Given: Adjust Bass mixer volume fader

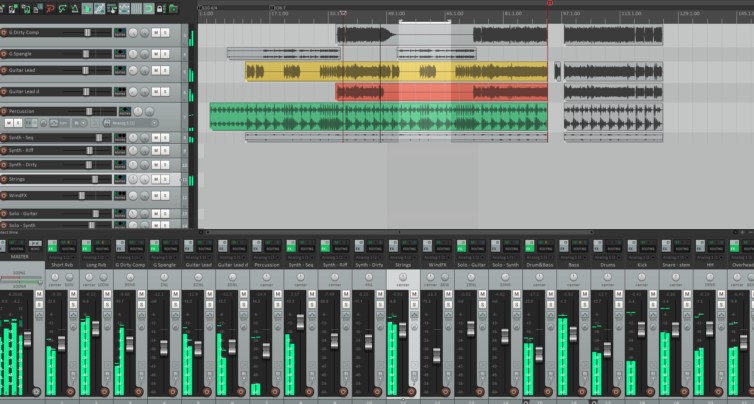Looking at the screenshot, I should coord(573,334).
